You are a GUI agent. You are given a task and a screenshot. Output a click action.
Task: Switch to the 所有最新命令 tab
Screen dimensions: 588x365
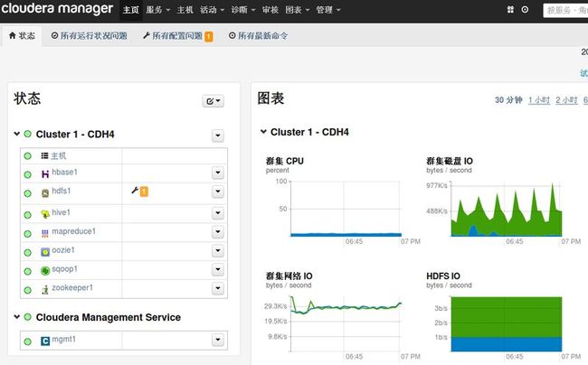click(259, 35)
